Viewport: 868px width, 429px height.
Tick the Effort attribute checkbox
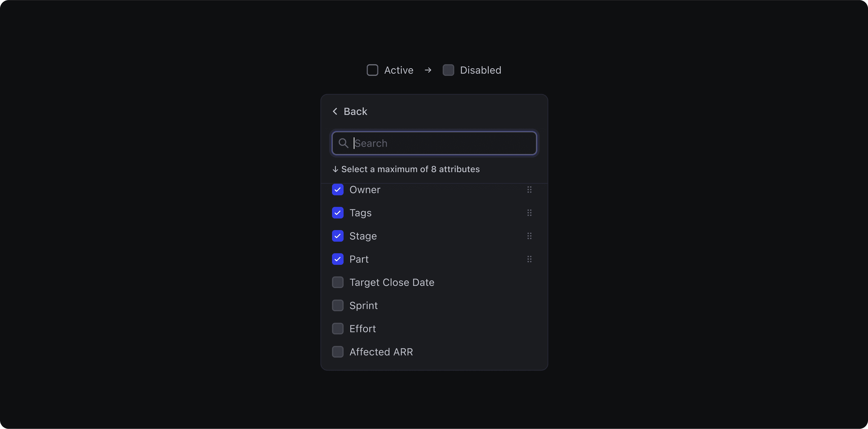pos(338,329)
